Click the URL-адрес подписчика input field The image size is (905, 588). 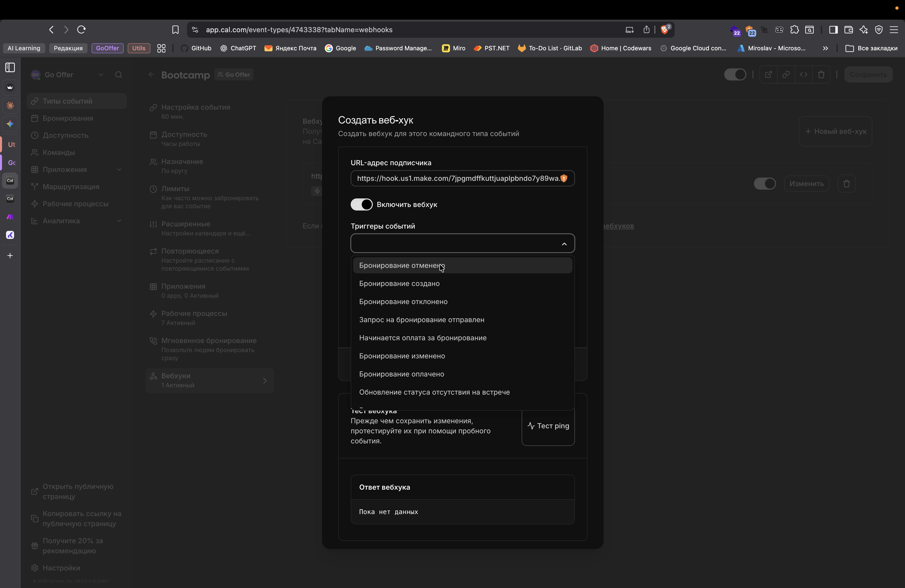click(x=456, y=178)
